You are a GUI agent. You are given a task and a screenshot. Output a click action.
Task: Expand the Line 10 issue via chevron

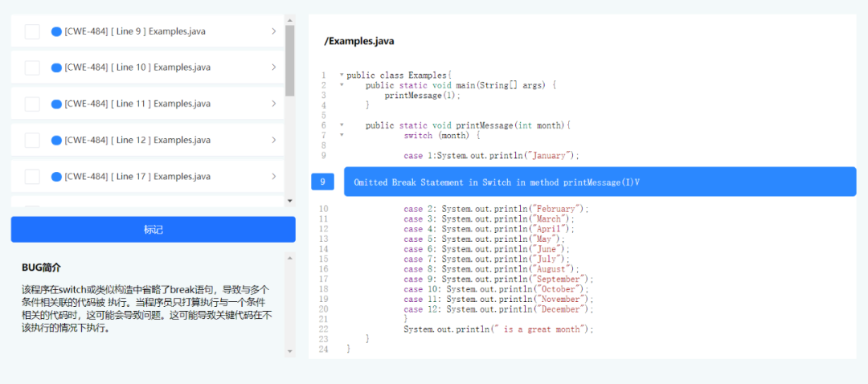point(273,67)
